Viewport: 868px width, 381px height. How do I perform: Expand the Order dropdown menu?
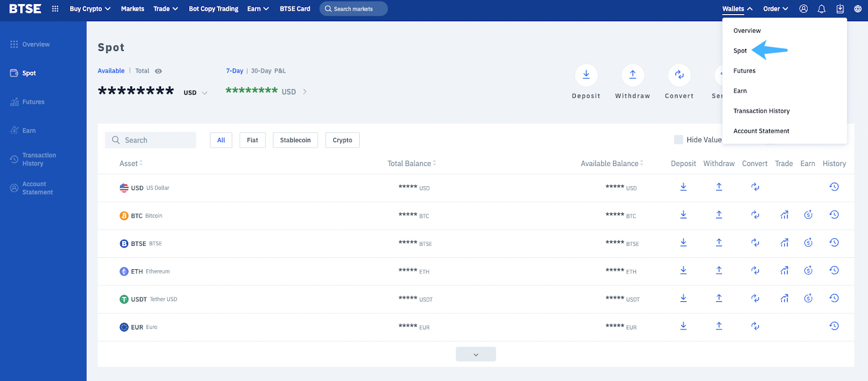pyautogui.click(x=776, y=9)
